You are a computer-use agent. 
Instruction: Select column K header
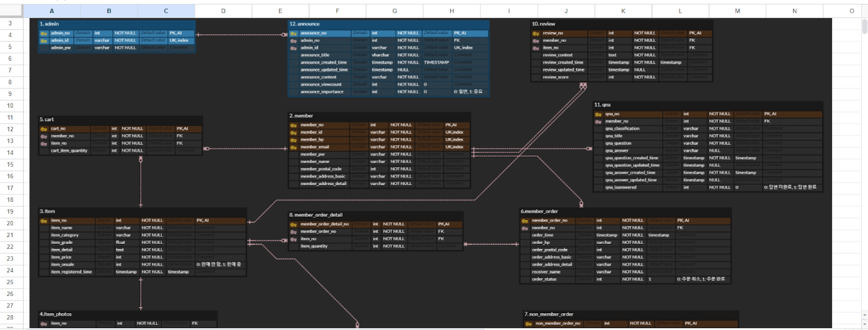point(623,11)
